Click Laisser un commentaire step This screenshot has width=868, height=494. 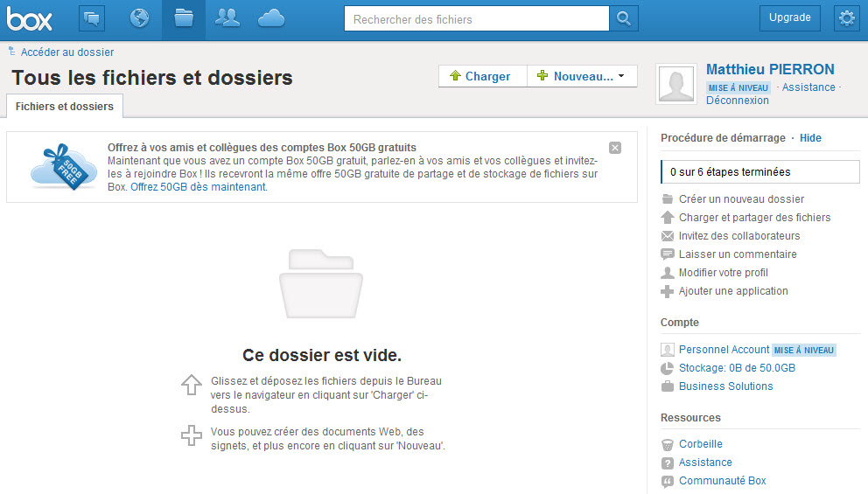[738, 254]
